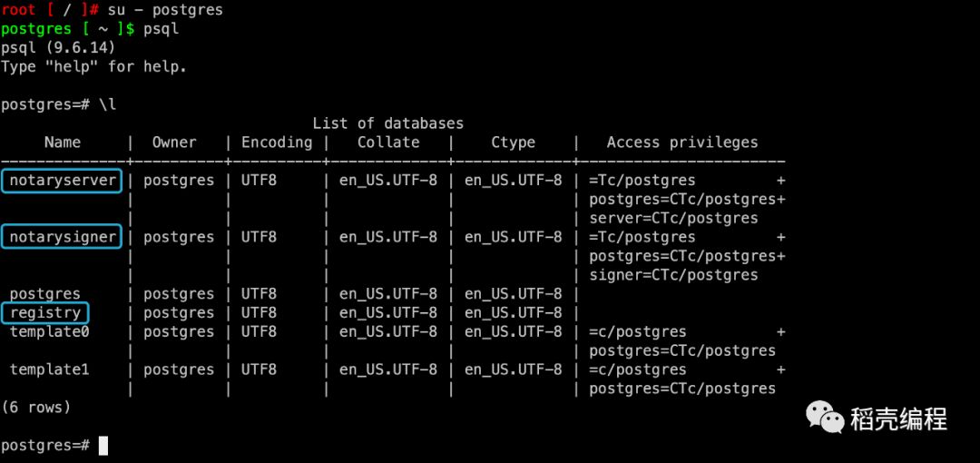Click the Encoding column header

click(277, 143)
